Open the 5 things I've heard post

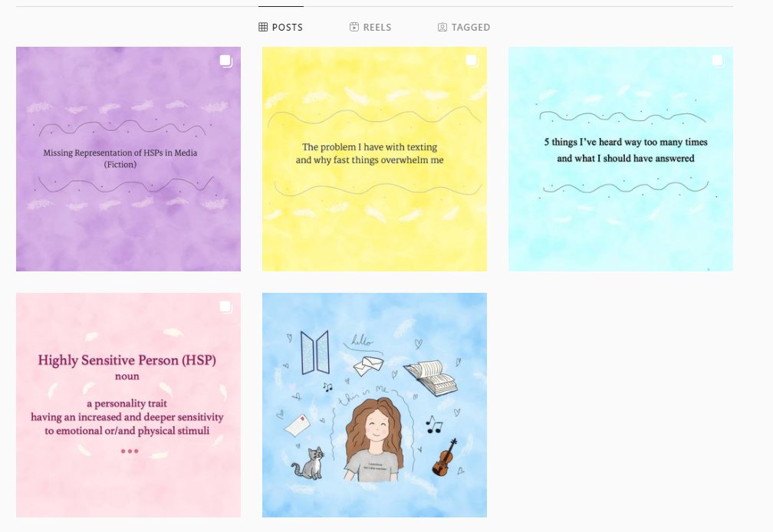(x=620, y=159)
